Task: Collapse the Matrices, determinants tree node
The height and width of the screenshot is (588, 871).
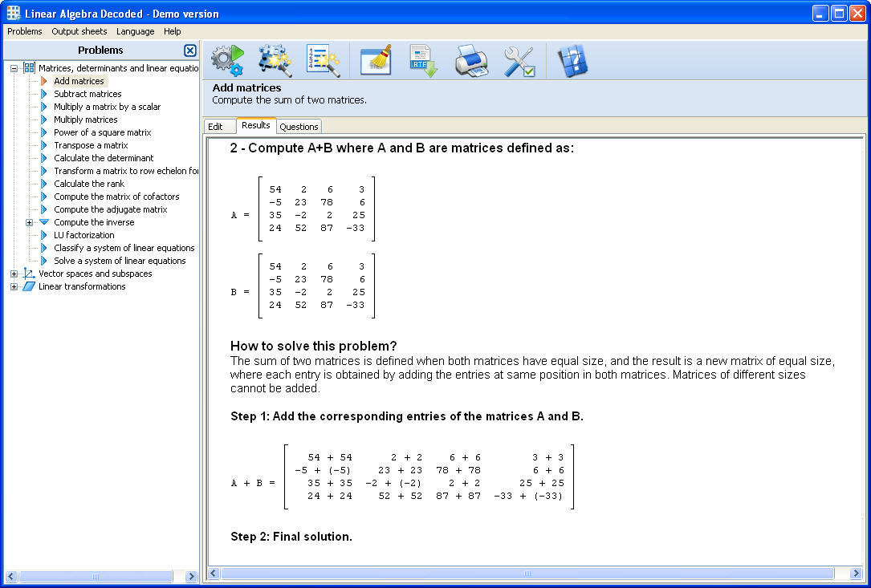Action: click(x=14, y=68)
